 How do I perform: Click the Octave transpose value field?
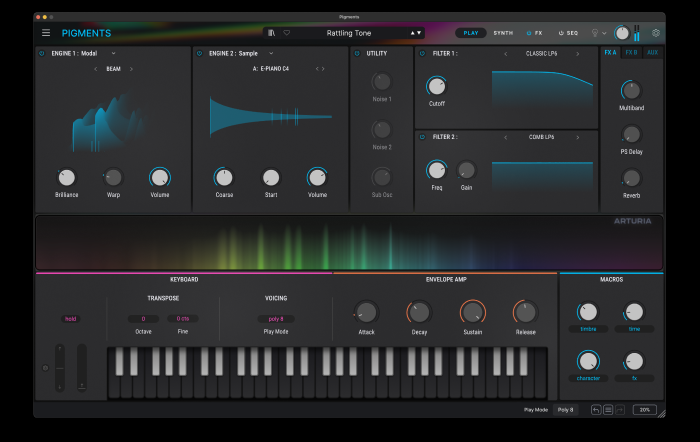(143, 319)
